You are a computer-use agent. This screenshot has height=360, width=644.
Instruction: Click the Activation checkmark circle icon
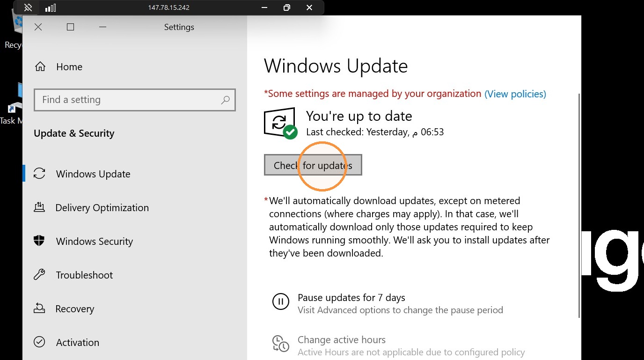coord(39,342)
